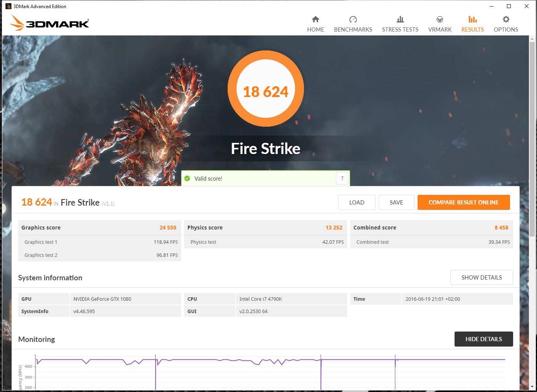Image resolution: width=537 pixels, height=392 pixels.
Task: Click the scrollbar up arrow
Action: tap(532, 39)
